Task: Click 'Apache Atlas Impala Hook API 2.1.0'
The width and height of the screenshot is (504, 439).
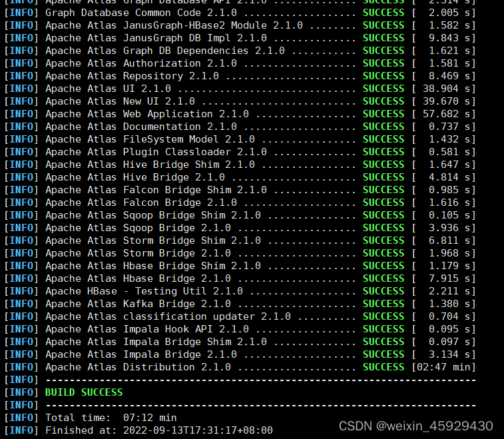Action: (147, 329)
